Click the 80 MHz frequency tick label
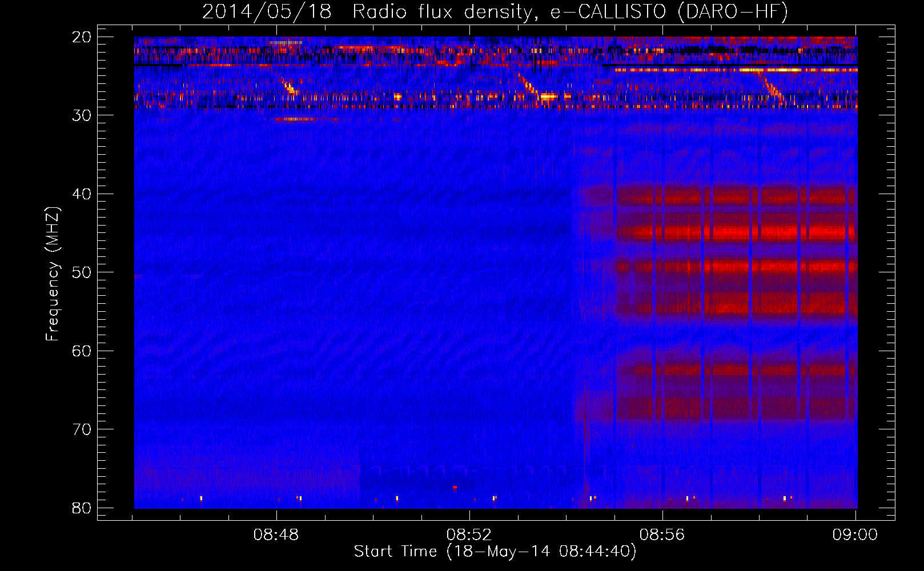924x571 pixels. coord(82,508)
